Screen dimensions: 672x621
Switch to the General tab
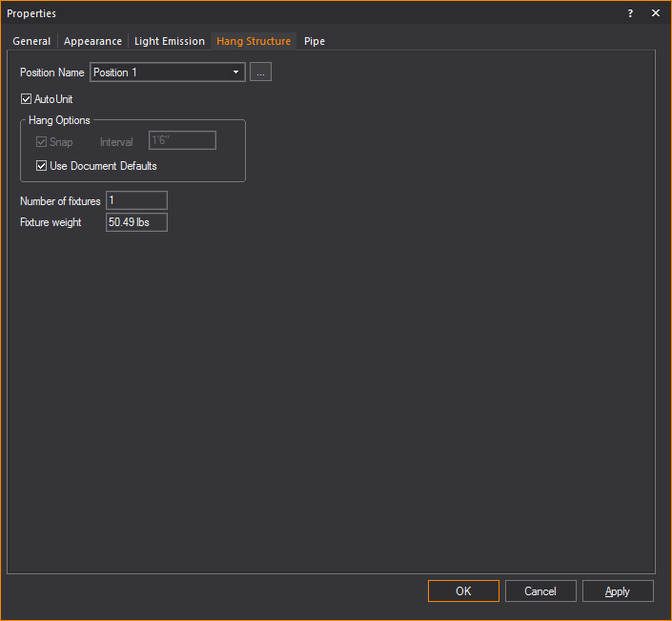pos(31,41)
